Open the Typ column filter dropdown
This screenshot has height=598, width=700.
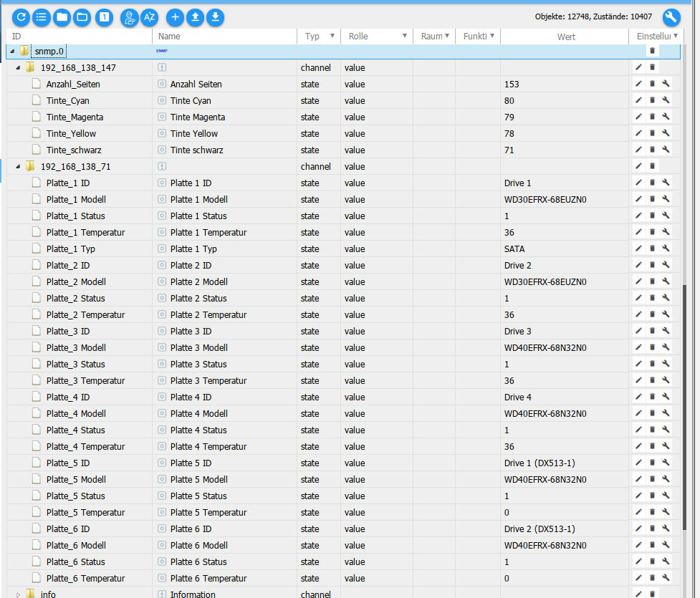(x=332, y=36)
